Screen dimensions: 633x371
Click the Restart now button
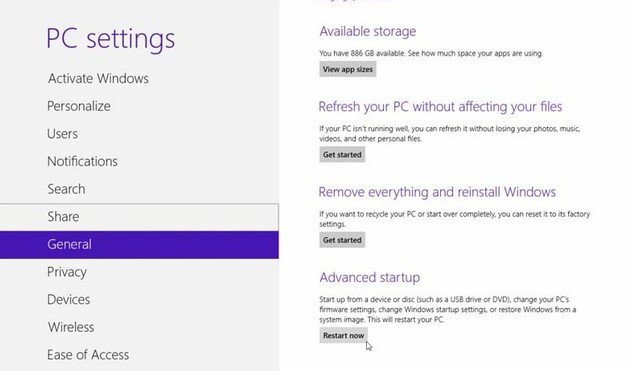[x=344, y=335]
